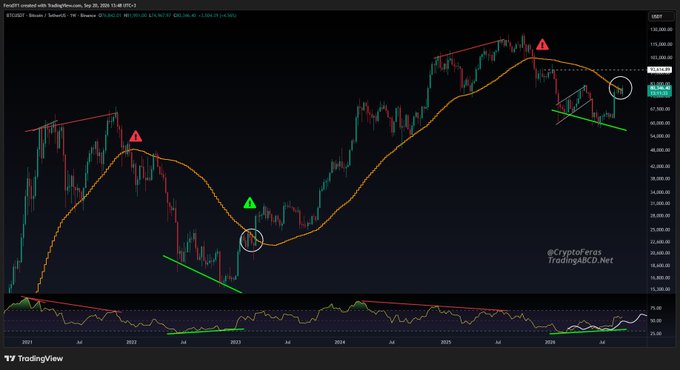
Task: Click the 67,500.00 price axis label
Action: click(660, 109)
